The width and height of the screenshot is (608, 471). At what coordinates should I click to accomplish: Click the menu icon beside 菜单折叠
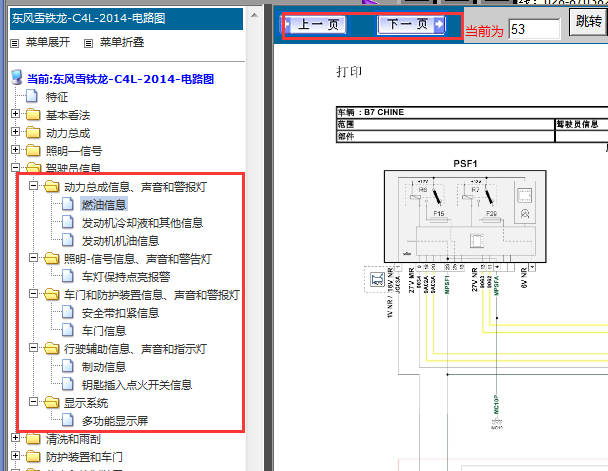88,43
